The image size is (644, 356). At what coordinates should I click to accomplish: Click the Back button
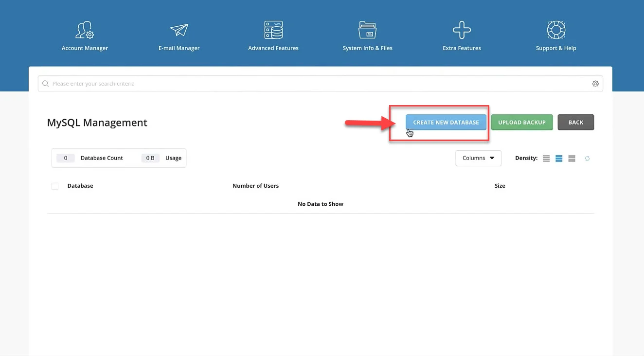pos(576,122)
